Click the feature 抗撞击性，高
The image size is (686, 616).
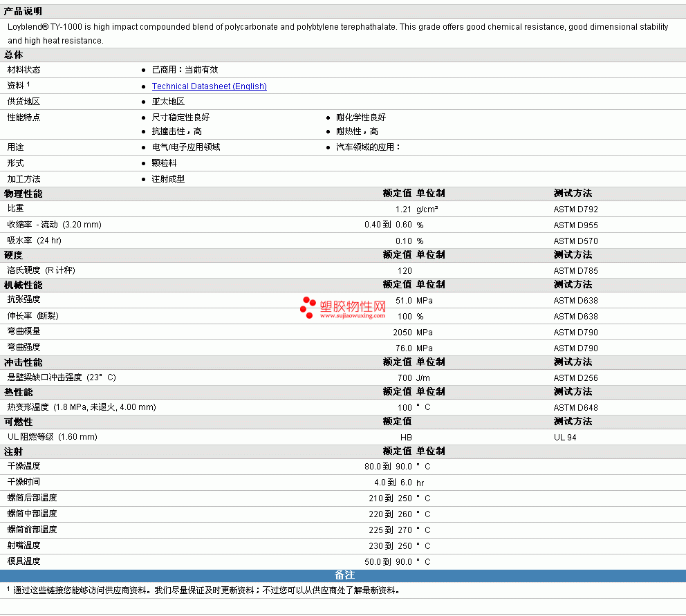tap(177, 131)
